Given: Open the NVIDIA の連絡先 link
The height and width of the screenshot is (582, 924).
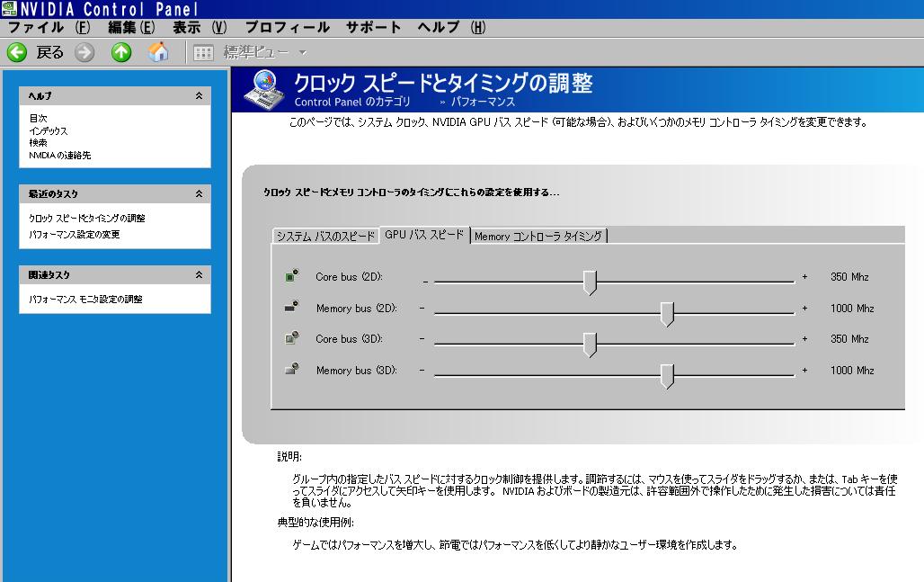Looking at the screenshot, I should [x=60, y=155].
